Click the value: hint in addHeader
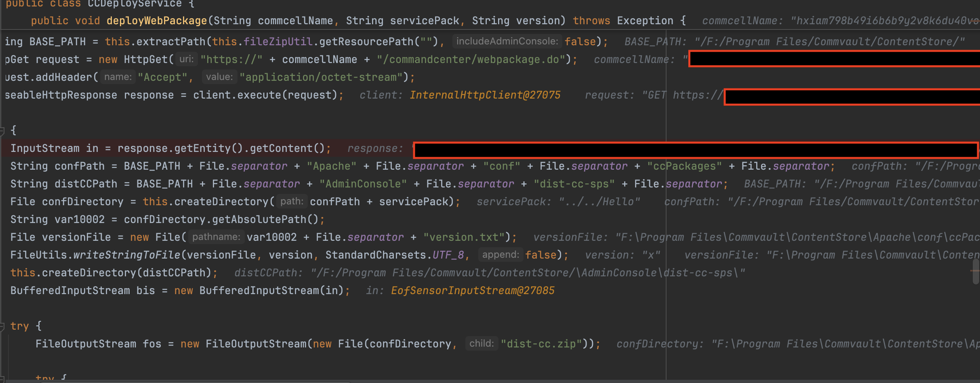The height and width of the screenshot is (383, 980). click(x=219, y=77)
